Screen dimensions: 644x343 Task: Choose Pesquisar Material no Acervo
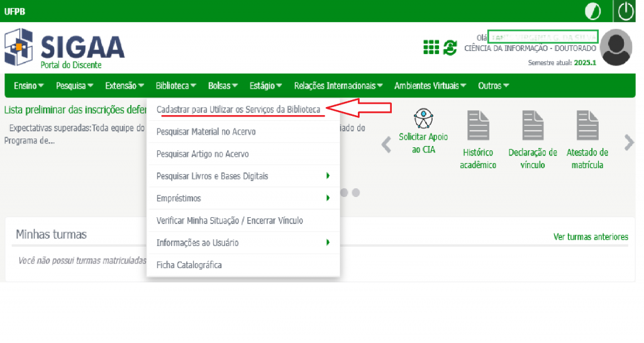coord(206,132)
